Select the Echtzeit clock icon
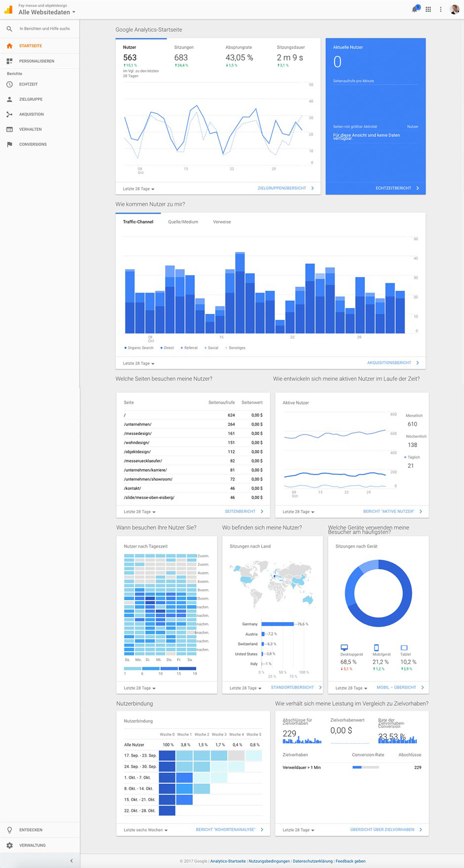464x868 pixels. tap(9, 84)
